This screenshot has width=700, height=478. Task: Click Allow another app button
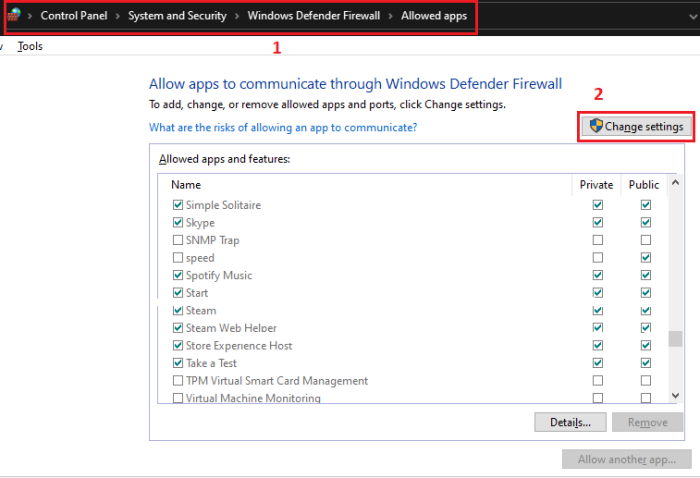627,459
